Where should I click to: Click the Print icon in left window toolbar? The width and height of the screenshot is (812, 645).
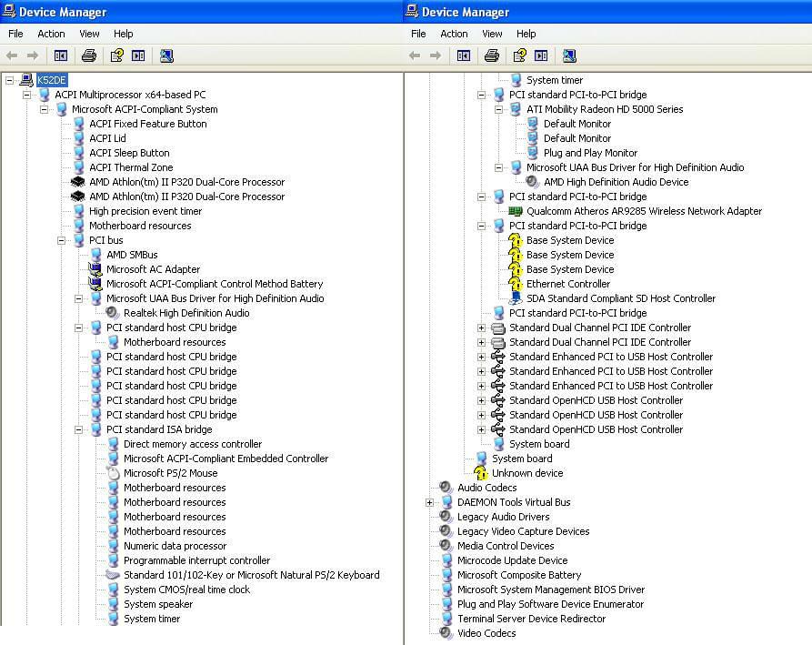point(89,55)
